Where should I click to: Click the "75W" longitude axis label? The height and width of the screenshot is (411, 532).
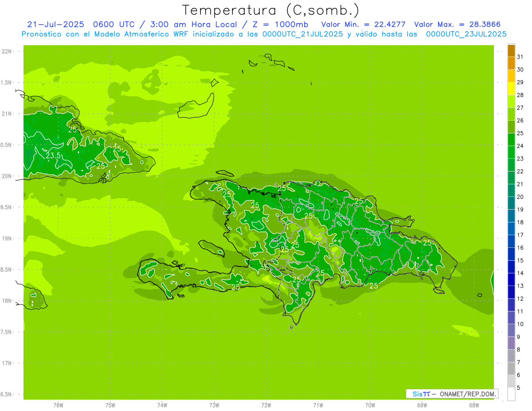point(110,405)
